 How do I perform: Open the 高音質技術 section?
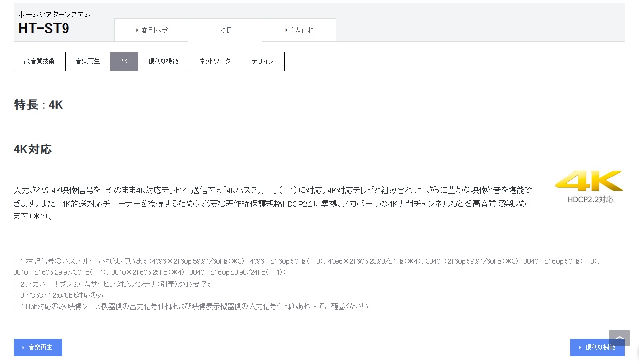[x=39, y=61]
